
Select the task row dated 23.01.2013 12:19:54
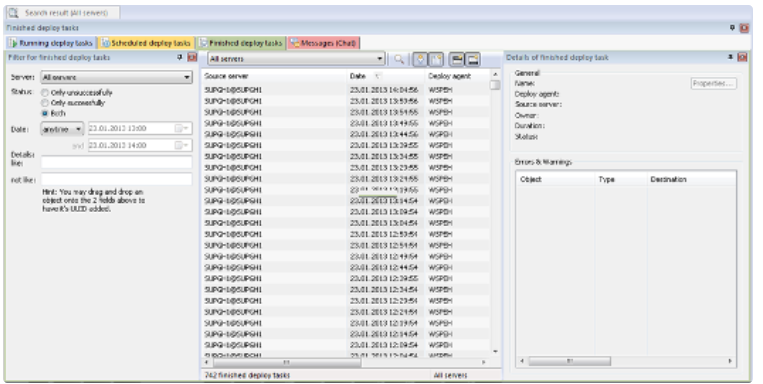(346, 323)
